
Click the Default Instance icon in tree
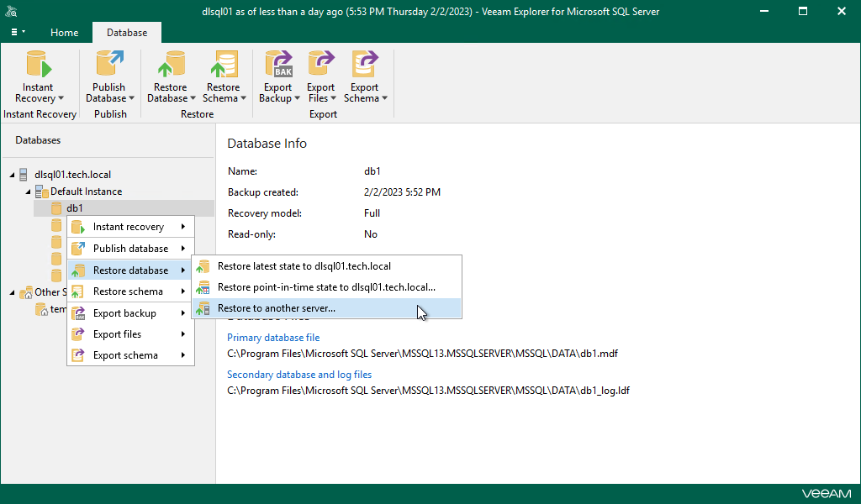click(42, 192)
